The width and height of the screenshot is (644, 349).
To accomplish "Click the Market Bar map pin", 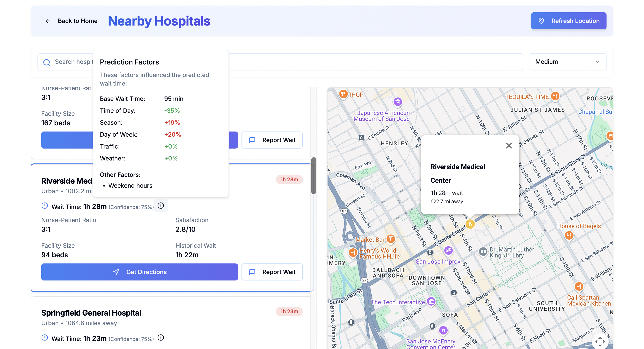I will click(x=391, y=239).
